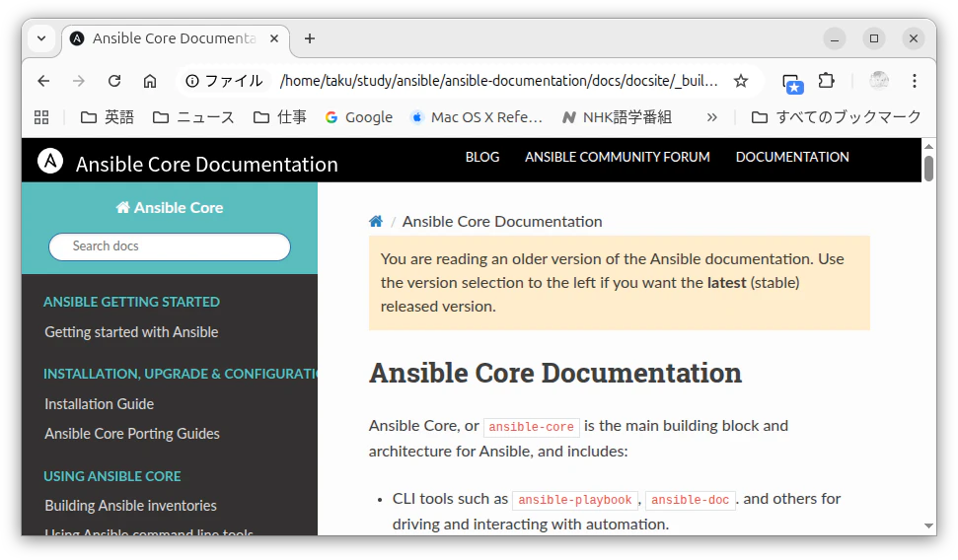
Task: Click the page vertical scrollbar thumb
Action: pos(928,169)
